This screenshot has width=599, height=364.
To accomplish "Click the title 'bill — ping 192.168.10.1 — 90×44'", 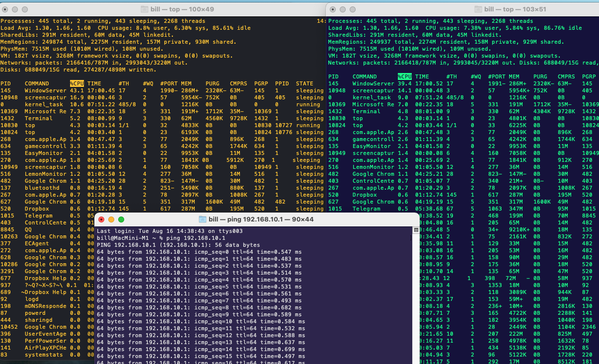I will pos(261,219).
